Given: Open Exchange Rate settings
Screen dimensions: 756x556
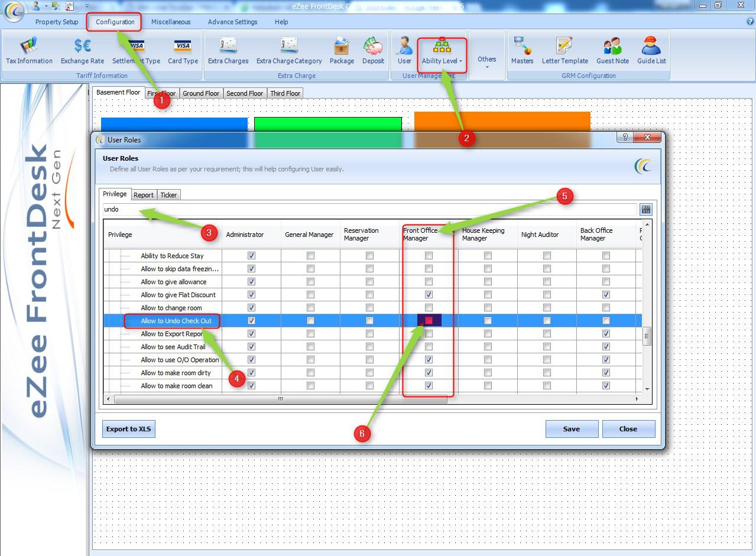Looking at the screenshot, I should click(82, 51).
